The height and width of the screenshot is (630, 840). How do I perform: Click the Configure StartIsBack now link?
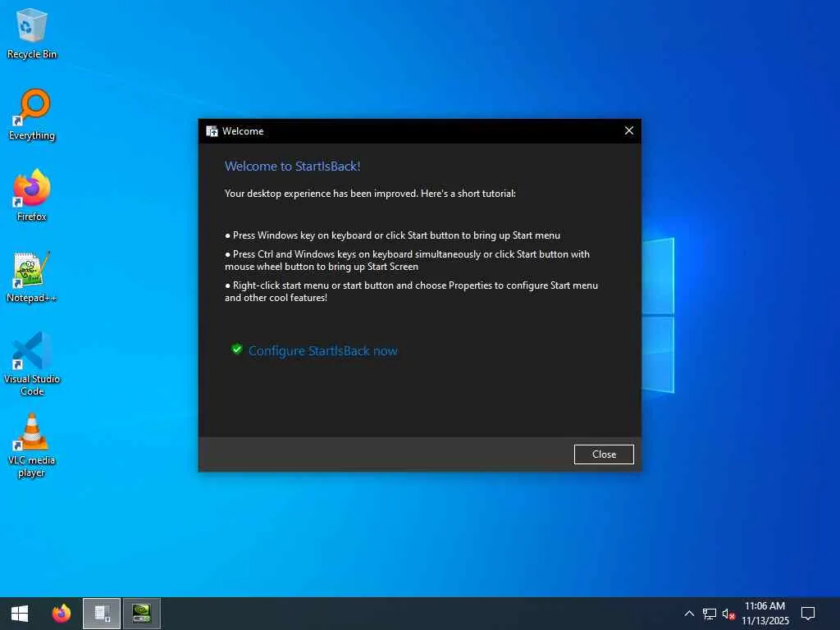[323, 351]
